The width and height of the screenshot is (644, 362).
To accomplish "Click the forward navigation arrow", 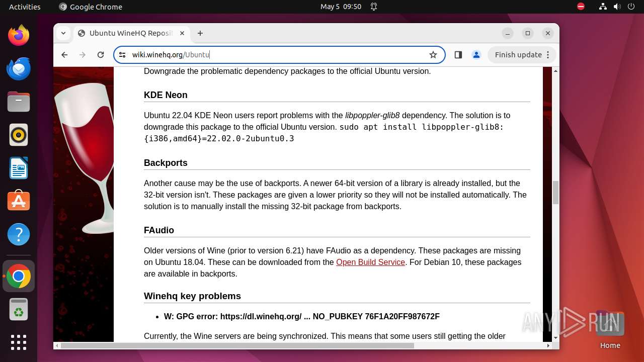I will pos(83,55).
